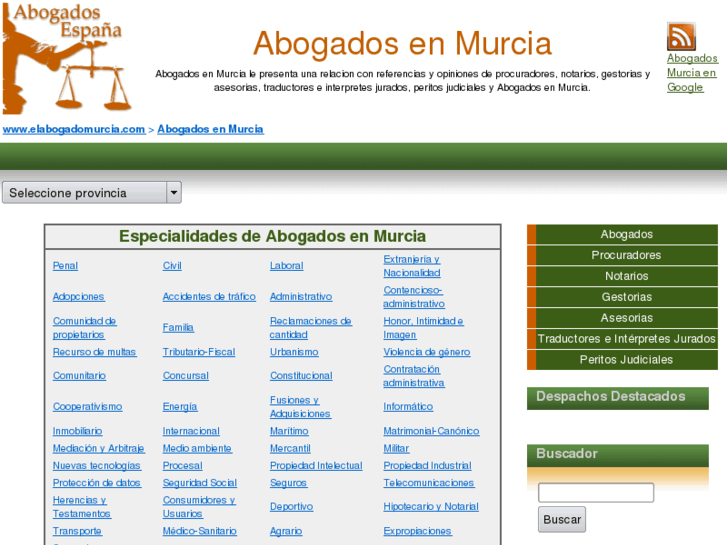Open the Procesal link

[x=183, y=466]
